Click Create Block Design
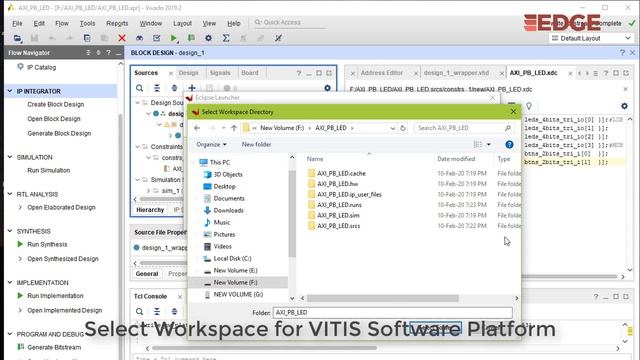Screen dimensions: 640x360 pos(56,104)
